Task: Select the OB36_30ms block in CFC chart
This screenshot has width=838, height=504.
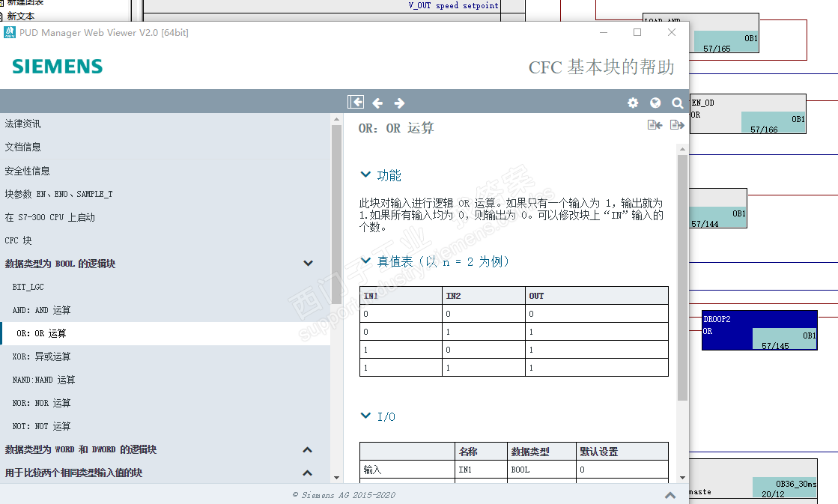Action: [753, 481]
